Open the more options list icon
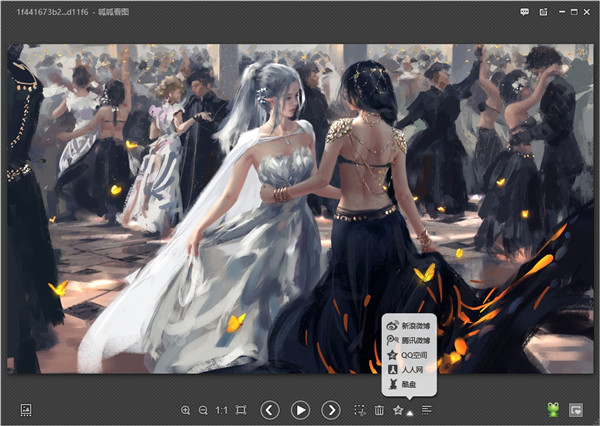Viewport: 600px width, 426px height. pyautogui.click(x=426, y=410)
